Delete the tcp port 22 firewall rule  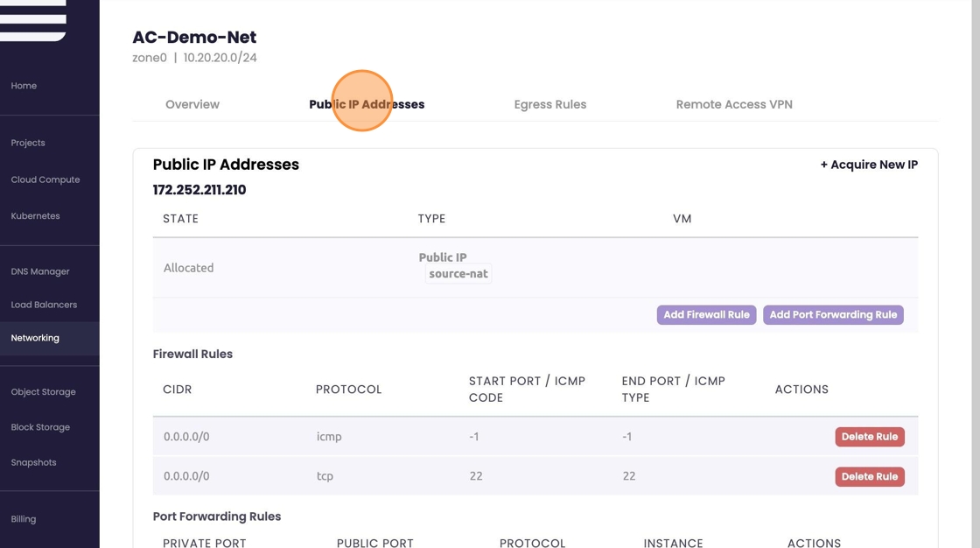869,477
